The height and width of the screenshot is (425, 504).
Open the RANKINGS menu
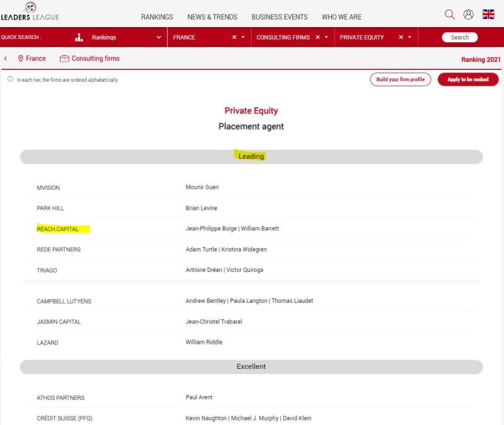[157, 17]
